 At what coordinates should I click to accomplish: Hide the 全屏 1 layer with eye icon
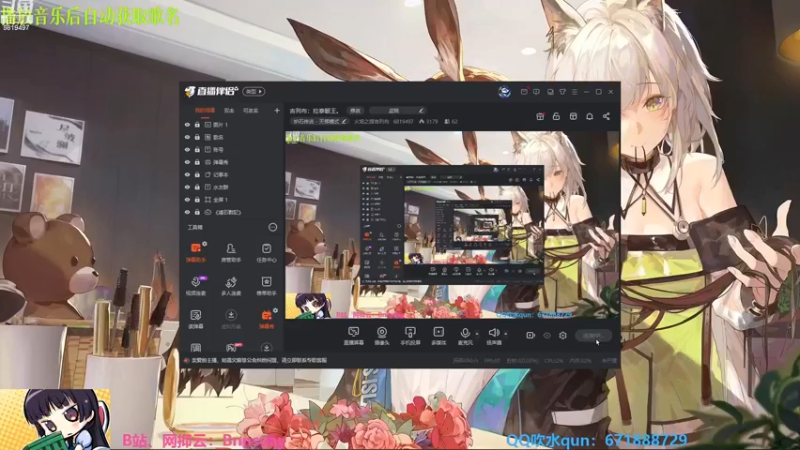click(187, 199)
